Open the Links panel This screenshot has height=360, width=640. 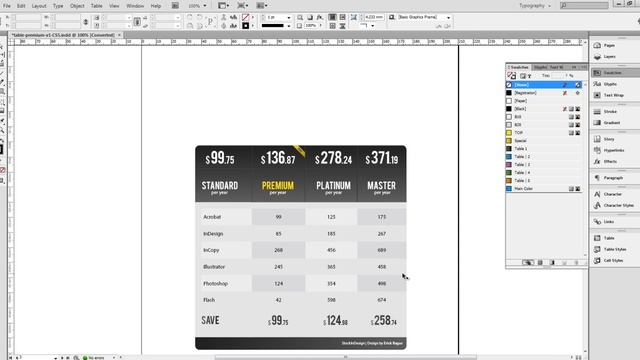[604, 222]
